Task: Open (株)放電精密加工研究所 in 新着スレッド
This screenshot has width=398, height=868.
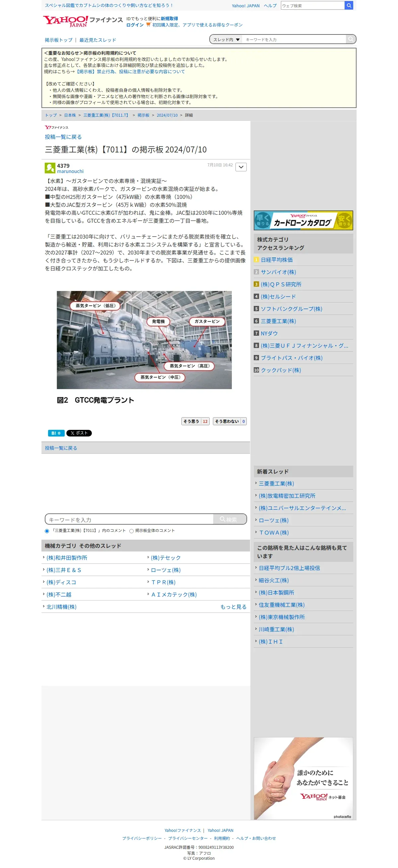Action: click(287, 496)
